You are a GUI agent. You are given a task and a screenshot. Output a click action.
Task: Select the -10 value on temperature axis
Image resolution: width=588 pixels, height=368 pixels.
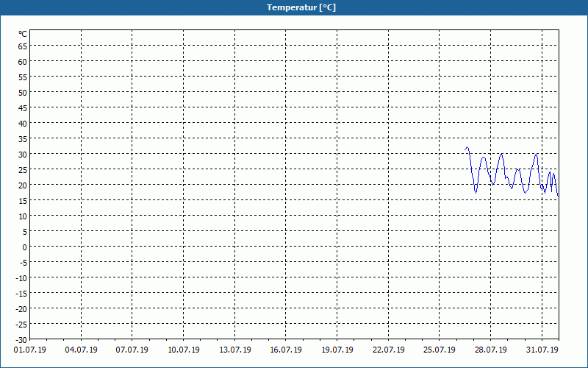[x=21, y=278]
